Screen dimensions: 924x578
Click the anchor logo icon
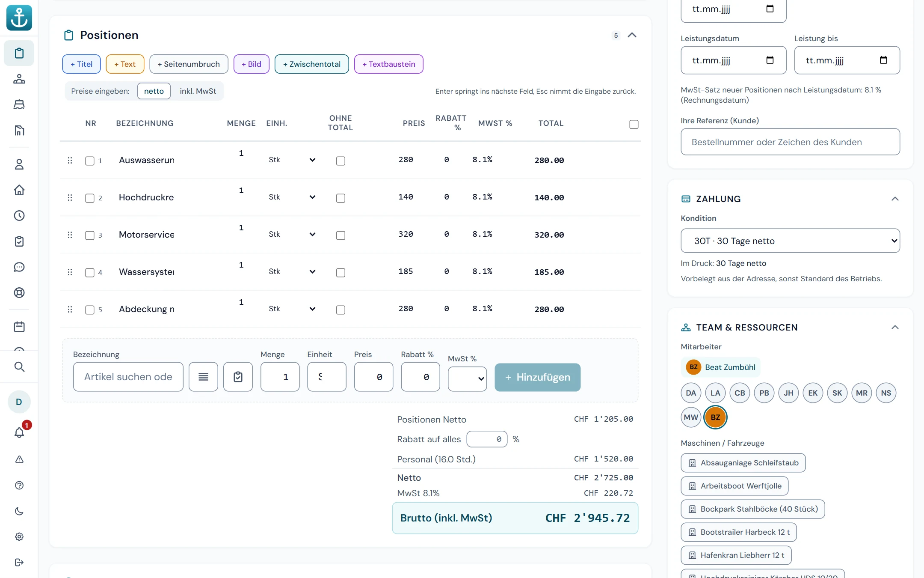pyautogui.click(x=19, y=18)
